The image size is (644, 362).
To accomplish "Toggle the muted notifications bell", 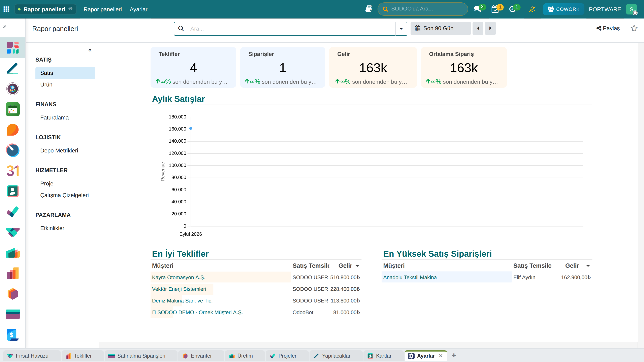I will pos(533,9).
